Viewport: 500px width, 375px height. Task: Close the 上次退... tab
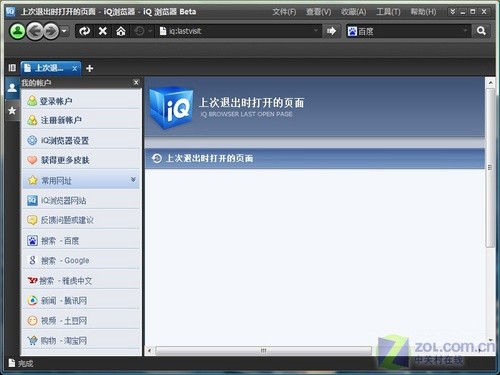75,68
